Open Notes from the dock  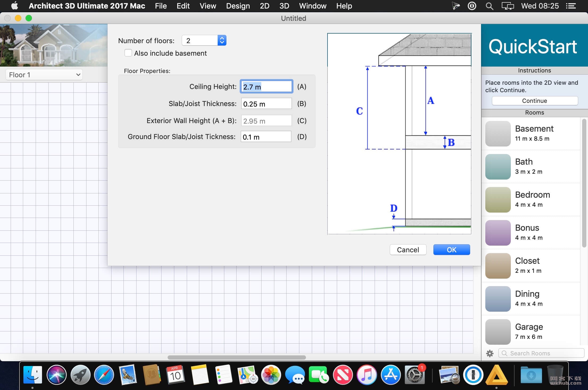click(199, 375)
